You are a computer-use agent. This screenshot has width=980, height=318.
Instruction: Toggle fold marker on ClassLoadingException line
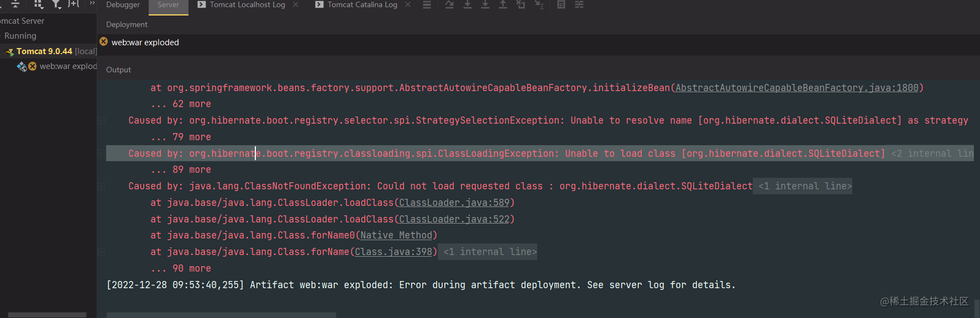point(102,153)
